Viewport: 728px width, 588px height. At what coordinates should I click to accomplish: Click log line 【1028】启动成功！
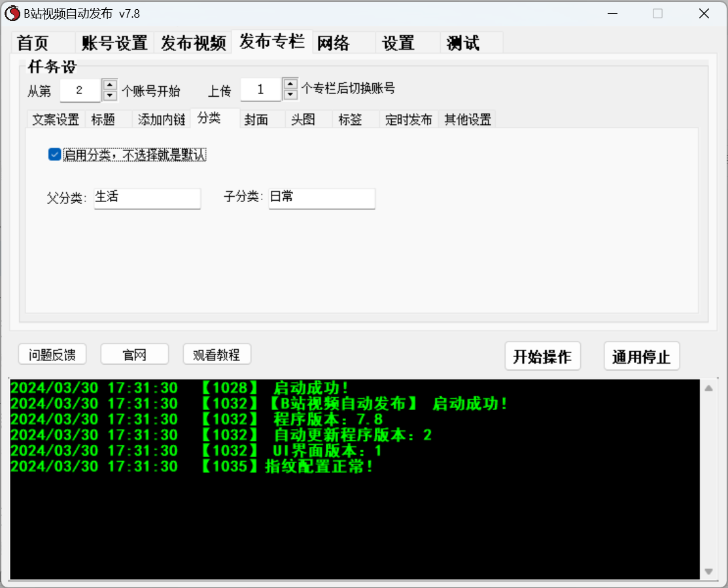[x=180, y=387]
